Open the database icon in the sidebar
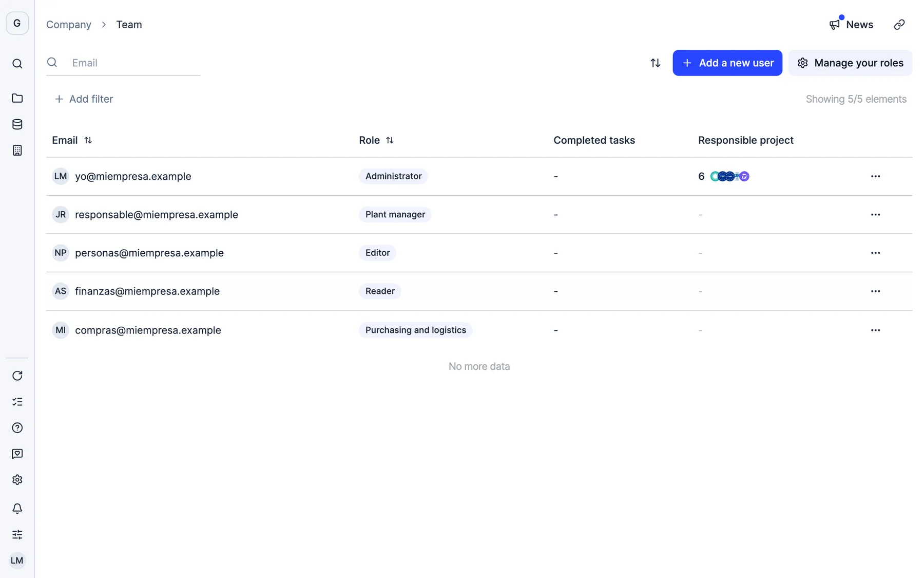This screenshot has height=578, width=924. point(17,124)
